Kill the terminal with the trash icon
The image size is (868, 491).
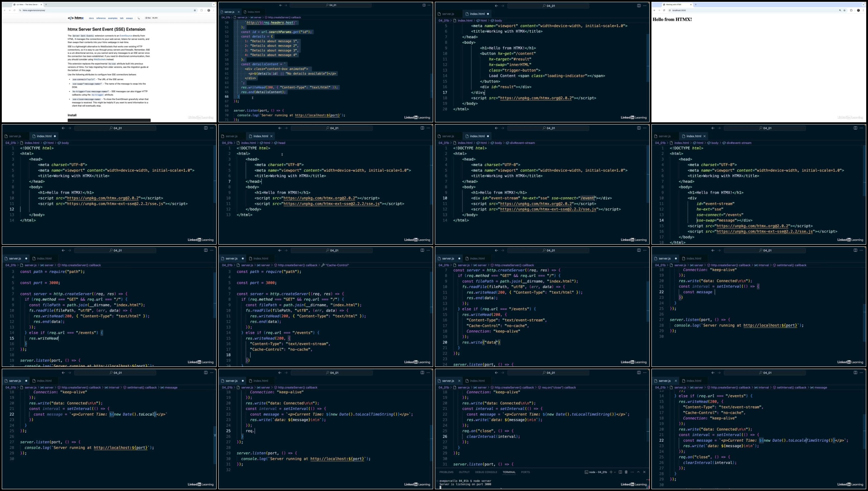(626, 472)
